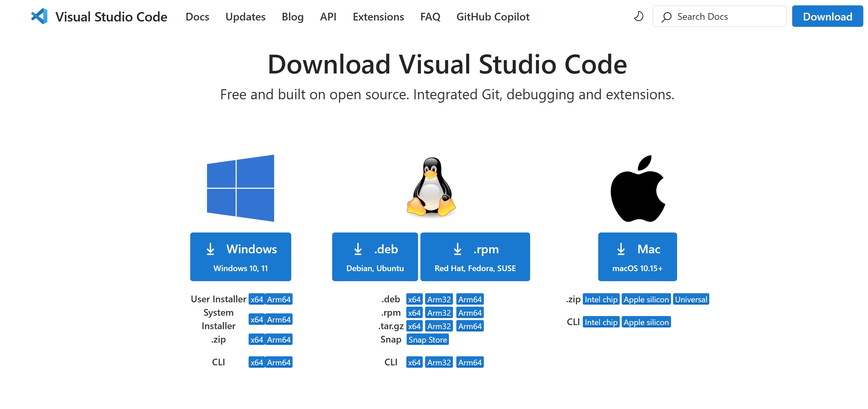Select Windows CLI Arm64 download
The width and height of the screenshot is (868, 409).
[x=279, y=362]
